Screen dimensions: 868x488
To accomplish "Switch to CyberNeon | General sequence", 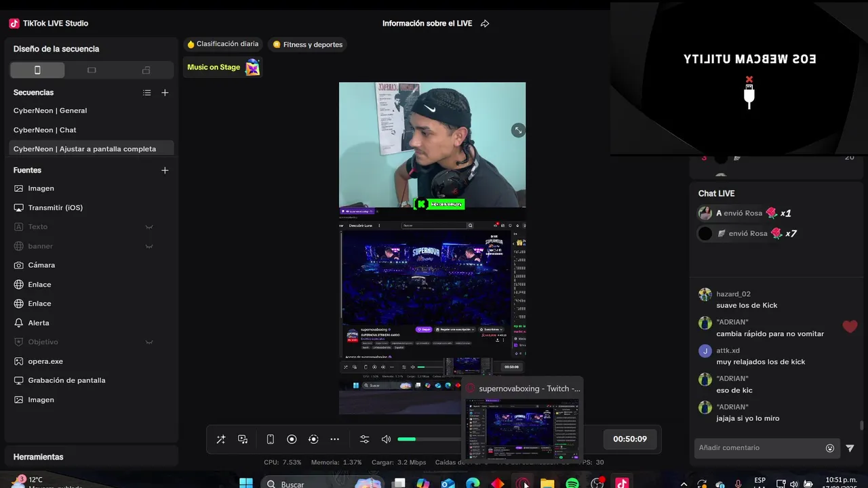I will tap(92, 110).
